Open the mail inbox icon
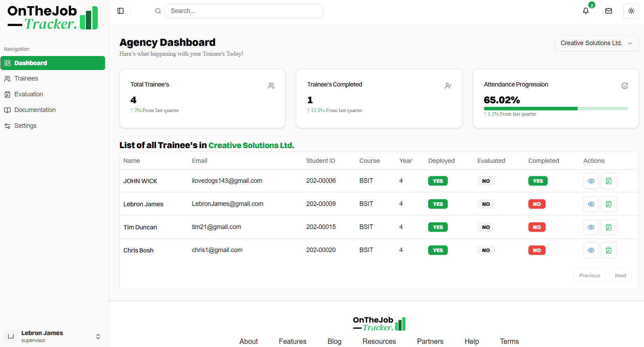This screenshot has width=644, height=347. click(x=609, y=11)
